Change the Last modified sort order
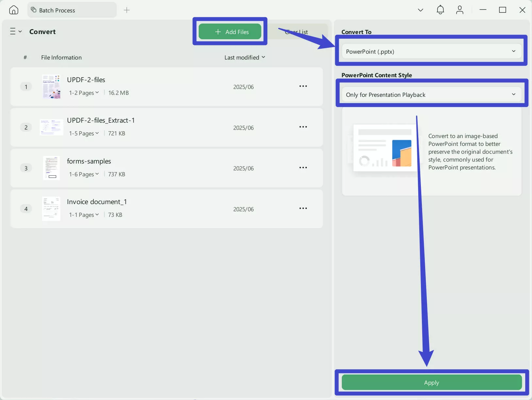Screen dimensions: 532x400 (x=245, y=58)
